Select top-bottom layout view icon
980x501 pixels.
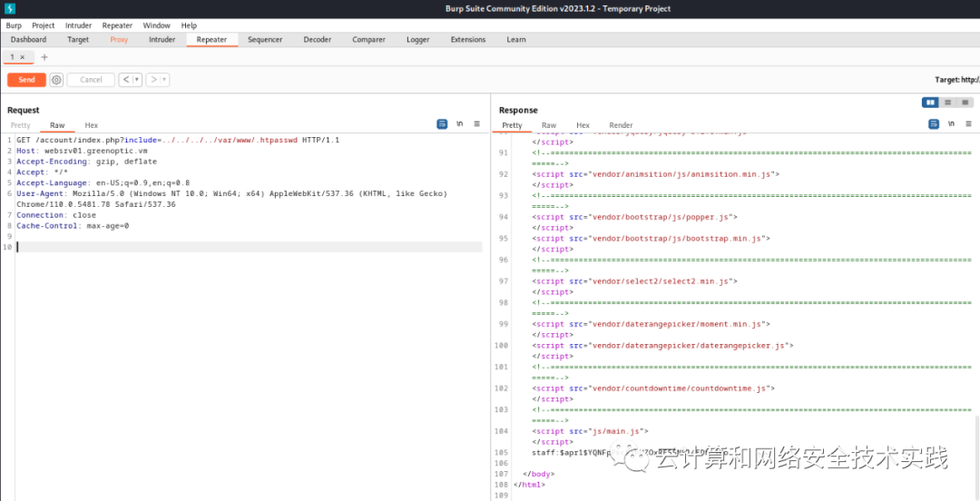coord(947,102)
